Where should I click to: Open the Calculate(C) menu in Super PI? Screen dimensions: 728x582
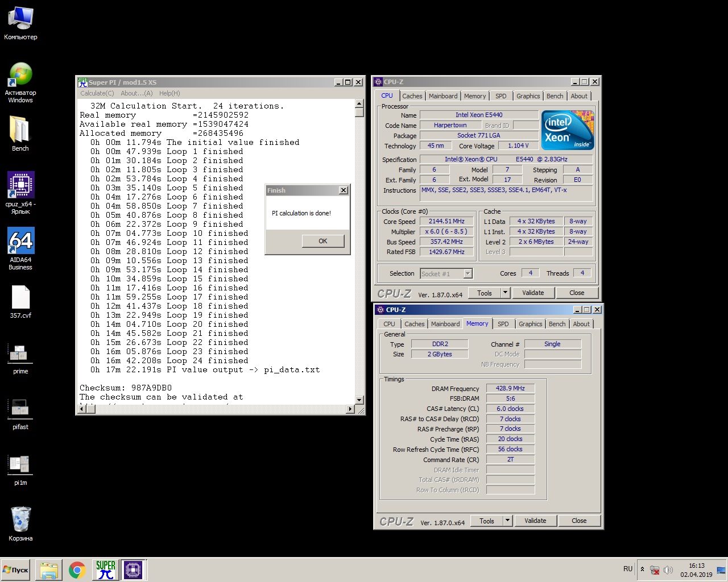click(x=97, y=93)
